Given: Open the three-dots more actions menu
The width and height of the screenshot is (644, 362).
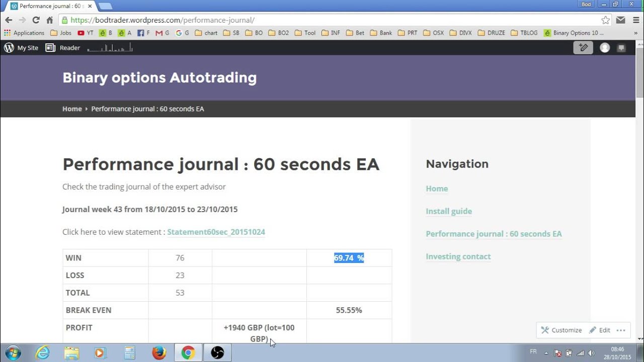Looking at the screenshot, I should coord(621,330).
